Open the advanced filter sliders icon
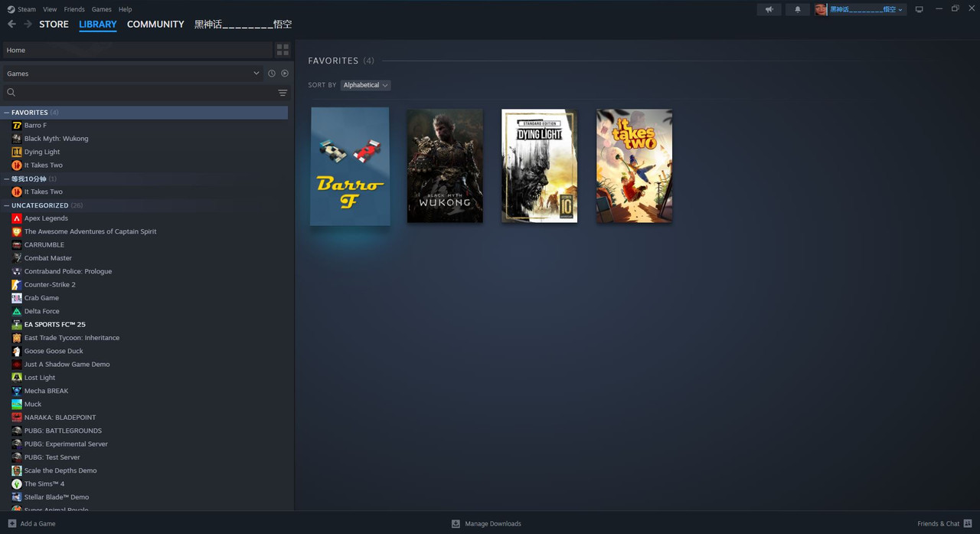This screenshot has height=534, width=980. [283, 93]
